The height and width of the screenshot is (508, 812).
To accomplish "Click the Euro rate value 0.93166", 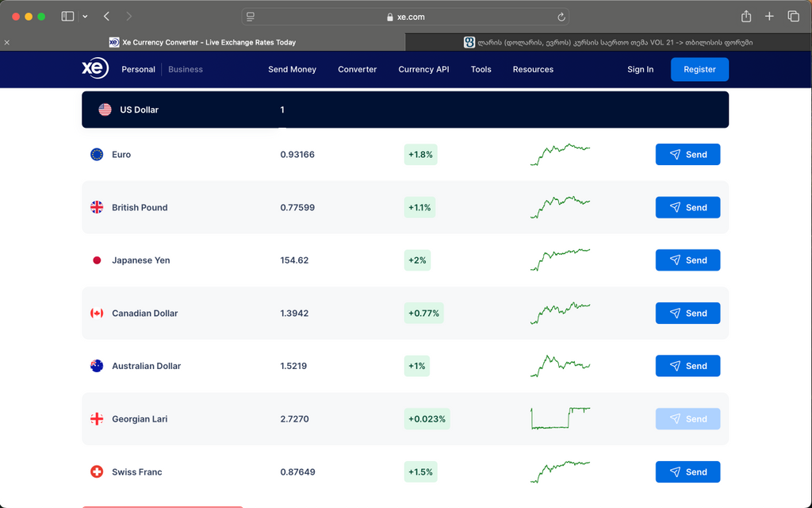I will [x=297, y=155].
